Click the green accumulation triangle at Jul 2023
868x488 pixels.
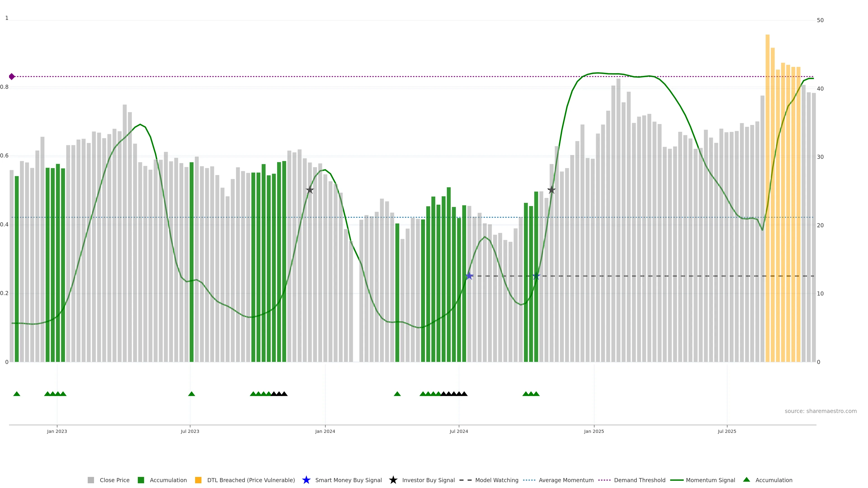click(191, 394)
